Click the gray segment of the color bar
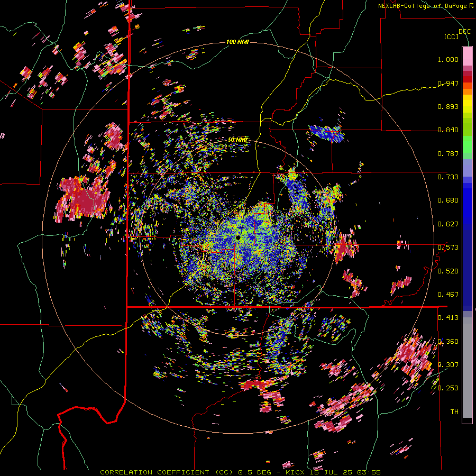This screenshot has width=476, height=476. (467, 368)
